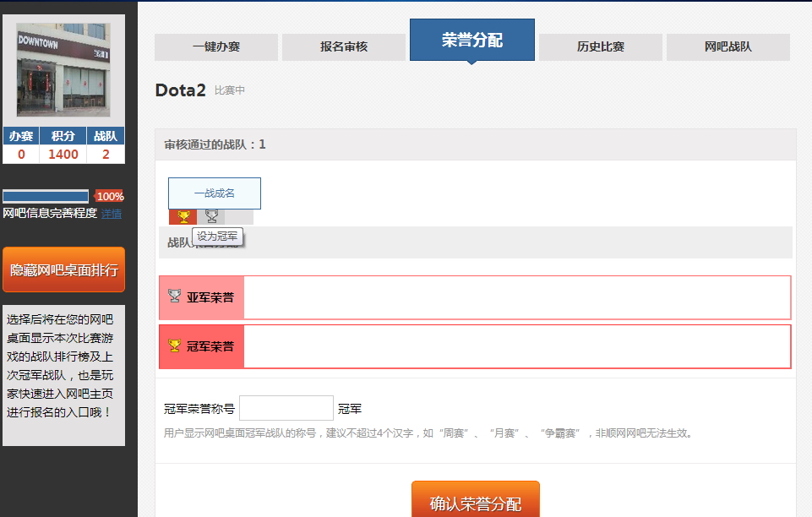Select the 荣誉分配 tab
The image size is (812, 517).
(x=471, y=41)
